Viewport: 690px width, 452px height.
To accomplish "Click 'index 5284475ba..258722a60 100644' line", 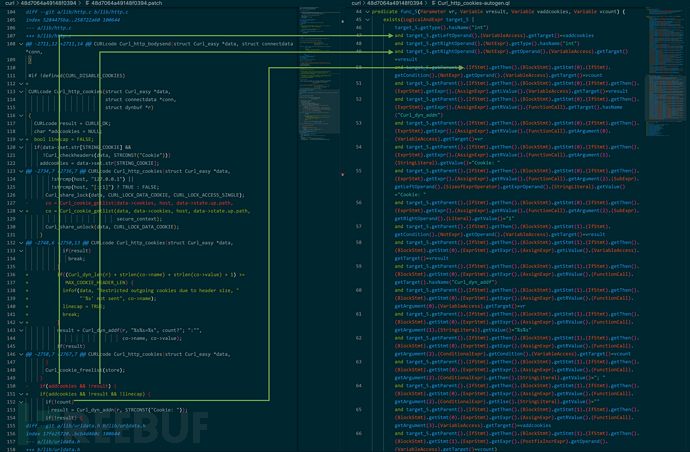I will click(73, 20).
